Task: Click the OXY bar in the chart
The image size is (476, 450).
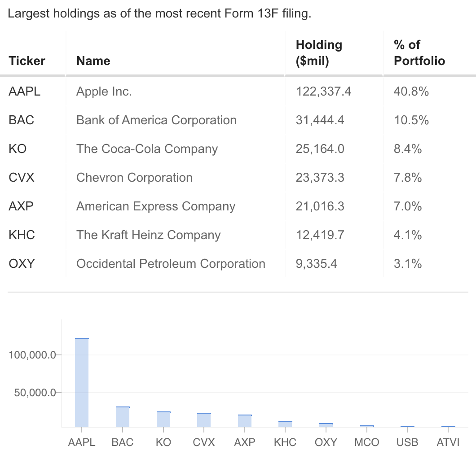Action: 326,425
